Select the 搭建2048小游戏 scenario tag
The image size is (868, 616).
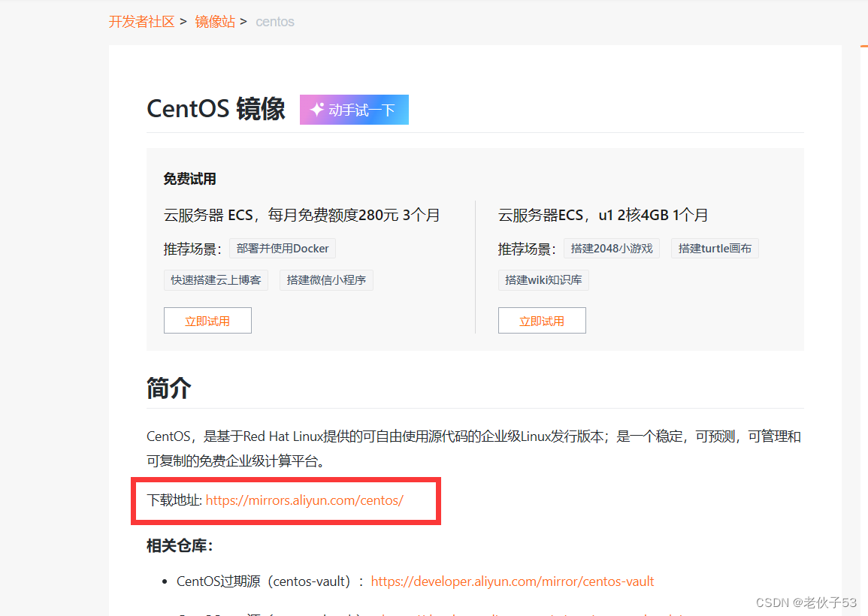coord(612,248)
